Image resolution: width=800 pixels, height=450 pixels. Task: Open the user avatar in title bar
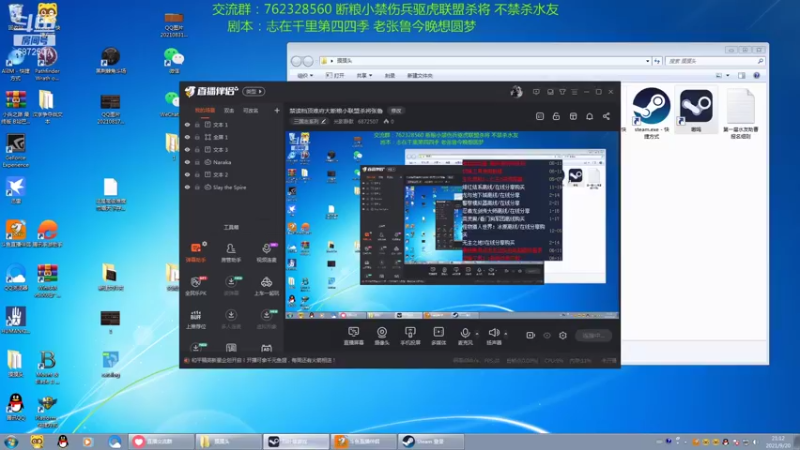(x=516, y=92)
